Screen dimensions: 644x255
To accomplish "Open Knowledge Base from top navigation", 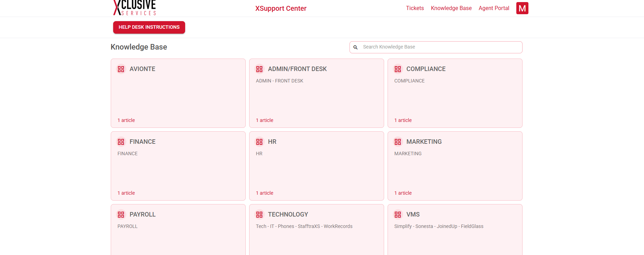I will (451, 8).
